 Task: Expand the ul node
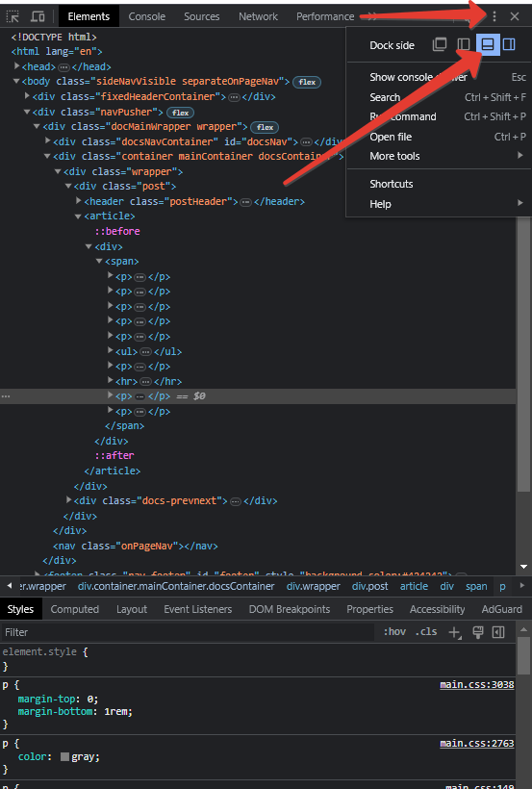[x=111, y=351]
